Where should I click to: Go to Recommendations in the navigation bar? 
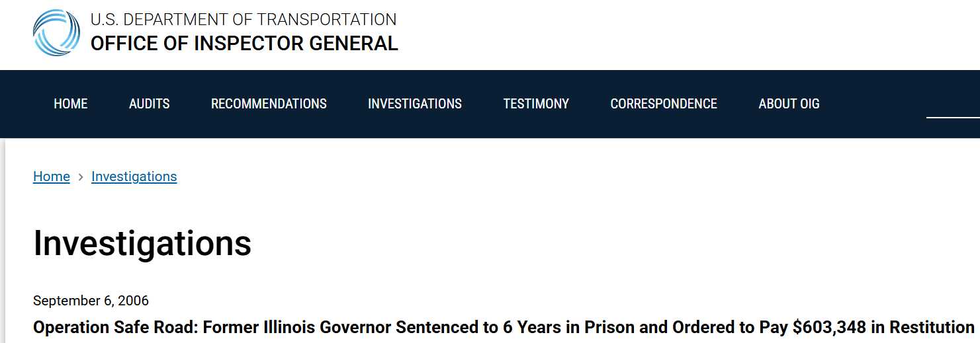pyautogui.click(x=269, y=104)
